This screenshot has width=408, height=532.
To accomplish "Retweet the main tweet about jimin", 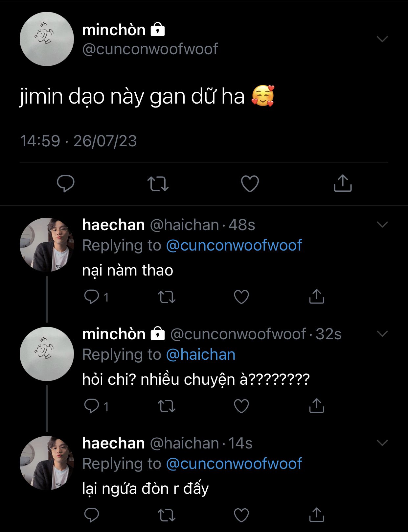I will (158, 183).
